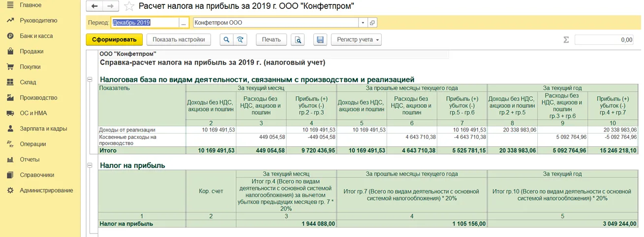Select the Показатель column header
The image size is (644, 237).
(142, 105)
